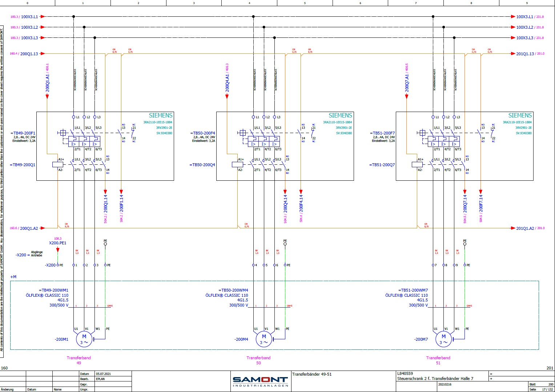555x392 pixels.
Task: Select the =TB49-200Q1 contactor tag
Action: pyautogui.click(x=23, y=165)
